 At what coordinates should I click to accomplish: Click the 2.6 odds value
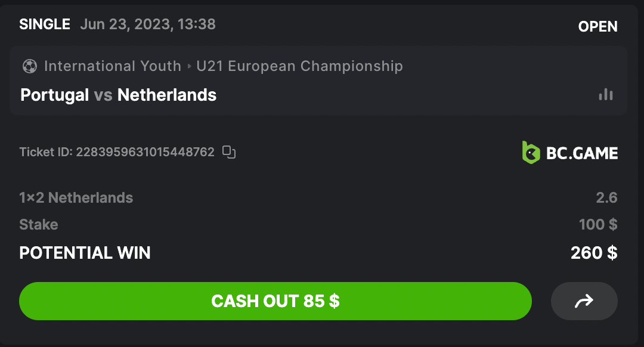[606, 198]
